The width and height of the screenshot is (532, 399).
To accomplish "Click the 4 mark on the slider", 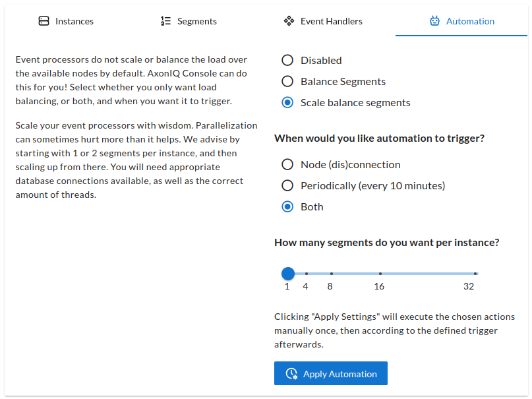I will coord(305,272).
